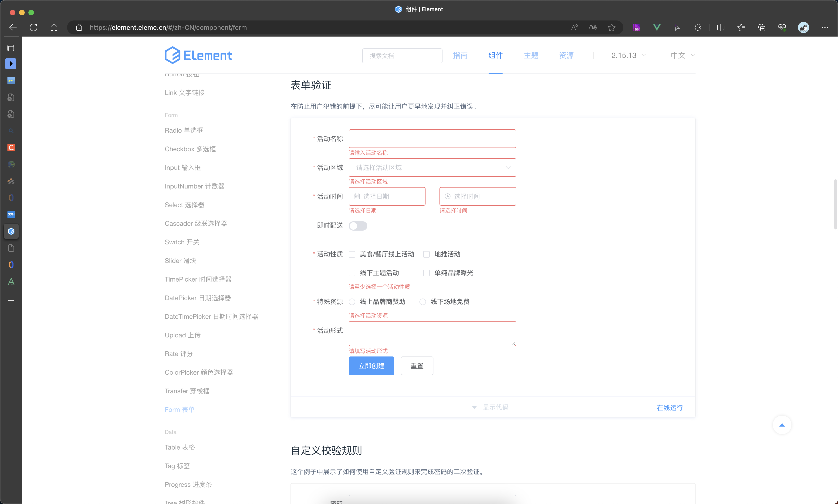
Task: Toggle the 即时配送 switch
Action: click(x=358, y=226)
